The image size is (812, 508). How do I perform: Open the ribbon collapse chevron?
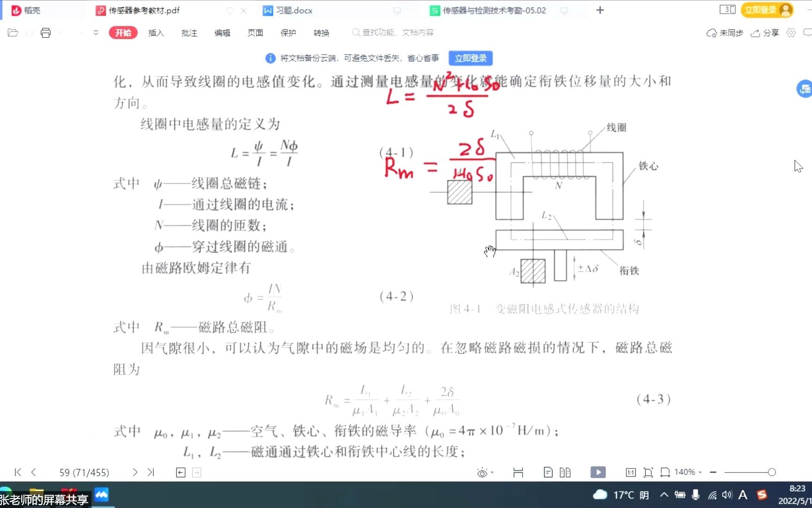pyautogui.click(x=96, y=33)
